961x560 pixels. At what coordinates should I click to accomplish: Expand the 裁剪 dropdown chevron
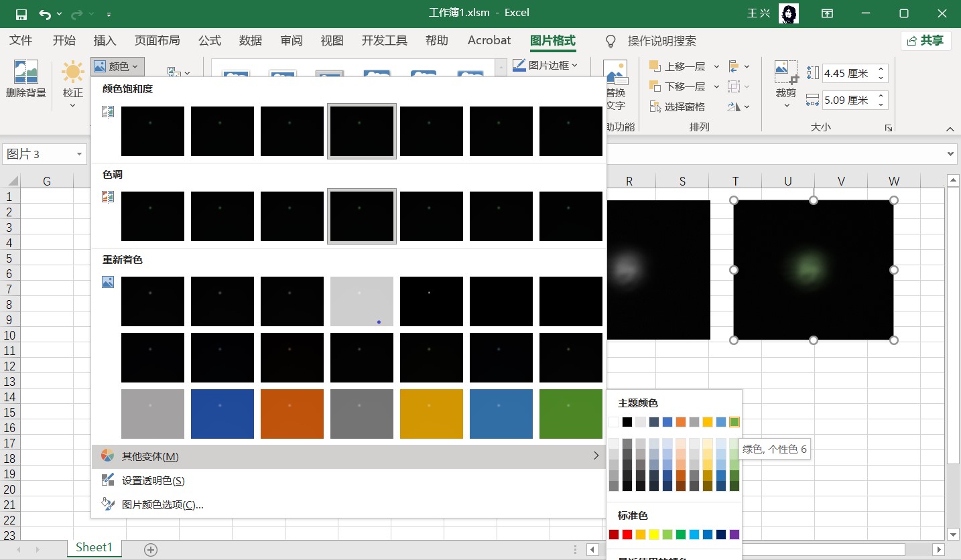[786, 105]
